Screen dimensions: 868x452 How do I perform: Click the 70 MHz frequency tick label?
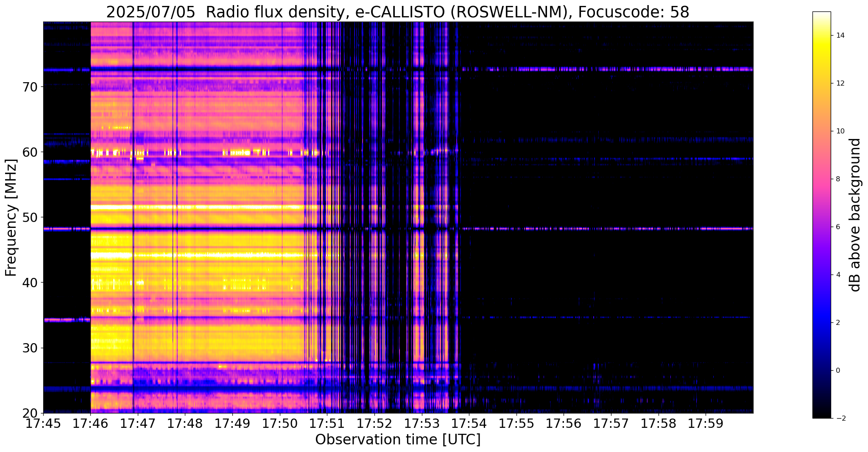[x=30, y=87]
